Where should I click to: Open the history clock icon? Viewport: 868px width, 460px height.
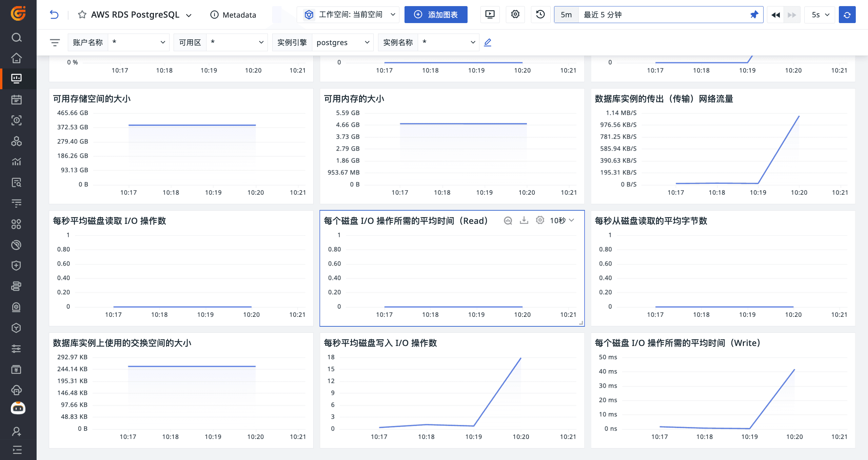tap(540, 15)
